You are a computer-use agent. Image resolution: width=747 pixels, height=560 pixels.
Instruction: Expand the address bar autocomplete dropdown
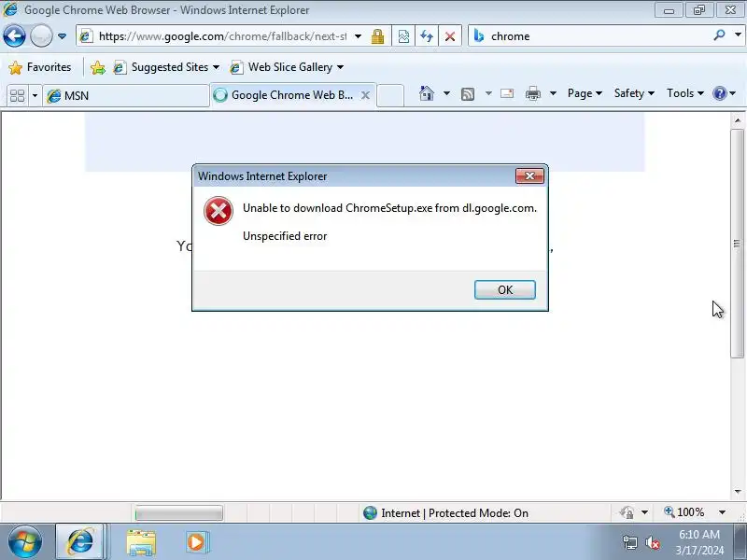point(358,36)
